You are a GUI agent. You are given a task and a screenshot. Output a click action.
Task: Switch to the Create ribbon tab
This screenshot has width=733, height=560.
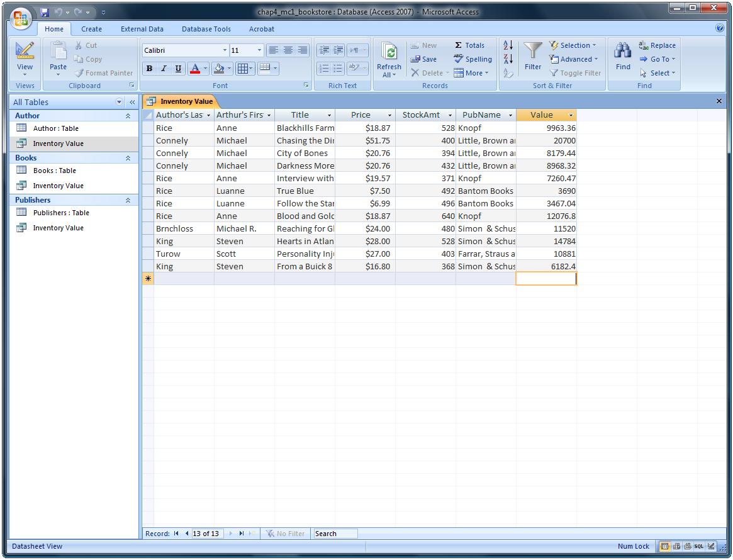coord(91,29)
